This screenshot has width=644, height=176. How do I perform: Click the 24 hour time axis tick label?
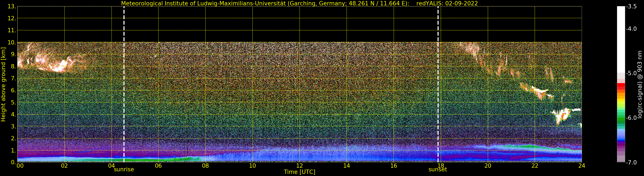(x=582, y=166)
